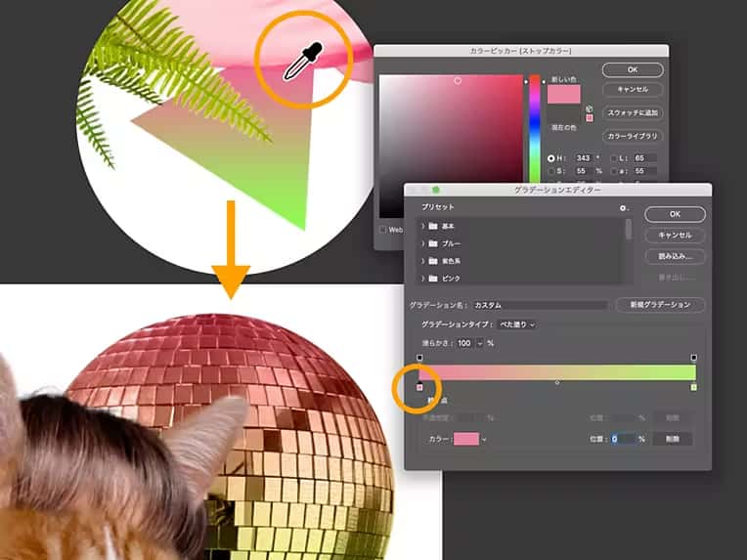This screenshot has width=747, height=560.
Task: Click キャンセル in the Gradient Editor
Action: click(675, 236)
